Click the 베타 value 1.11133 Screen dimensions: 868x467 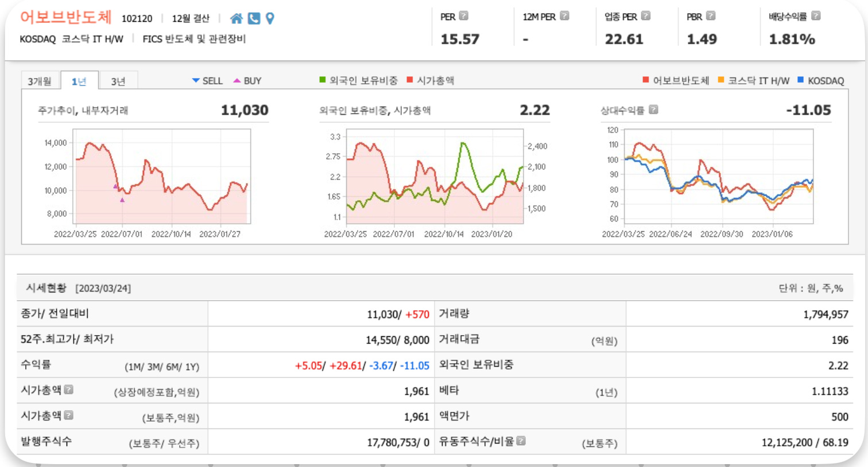click(830, 391)
